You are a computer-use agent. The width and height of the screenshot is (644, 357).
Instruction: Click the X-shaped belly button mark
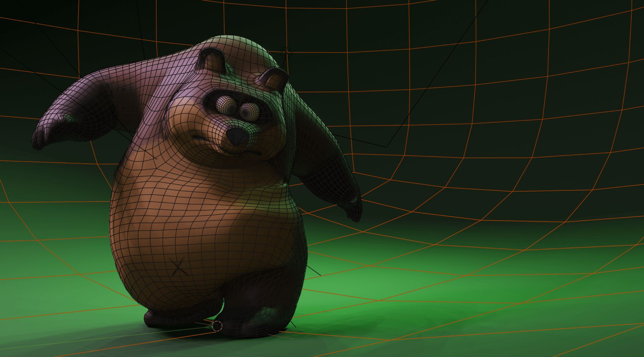click(x=179, y=267)
